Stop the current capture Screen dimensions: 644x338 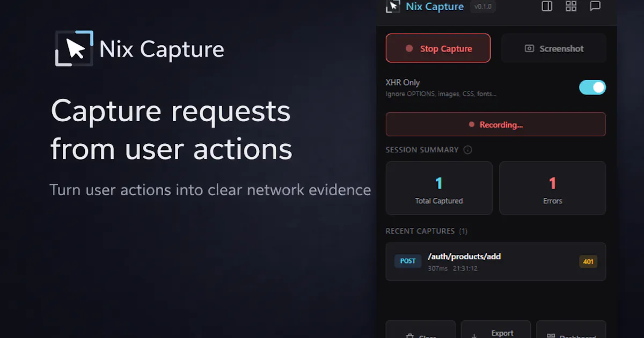coord(438,48)
